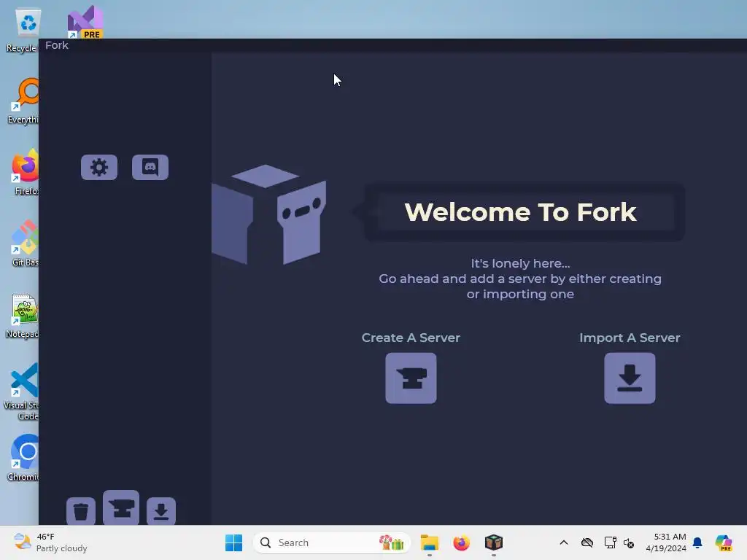Select the Chromium desktop shortcut
Image resolution: width=747 pixels, height=560 pixels.
pos(24,458)
